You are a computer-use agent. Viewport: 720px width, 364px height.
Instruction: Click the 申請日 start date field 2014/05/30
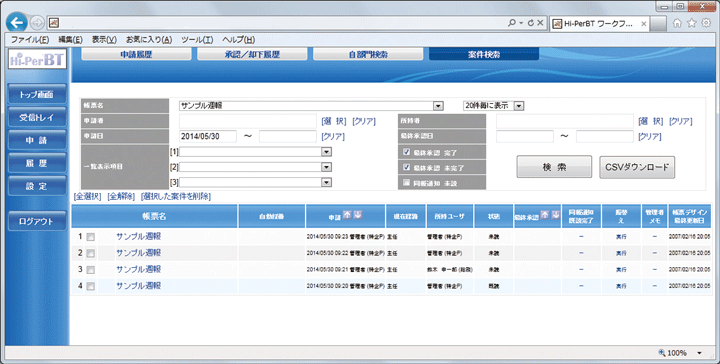(x=208, y=136)
